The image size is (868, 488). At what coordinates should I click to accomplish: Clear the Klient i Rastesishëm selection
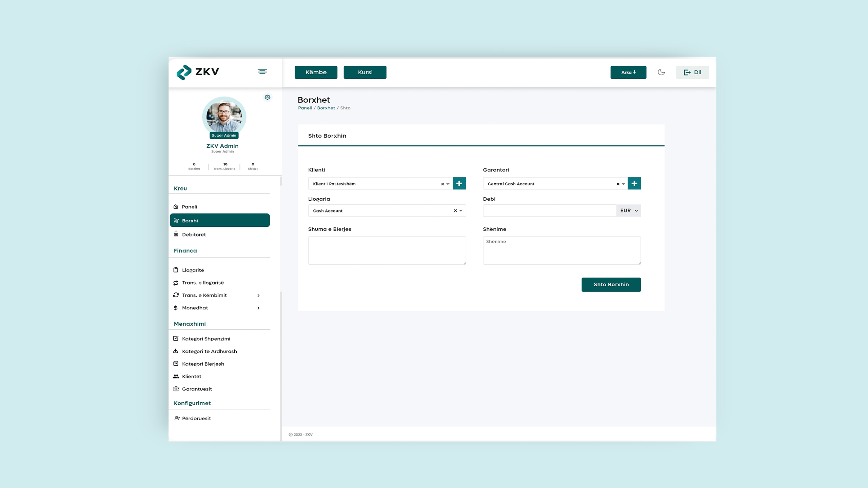click(442, 184)
